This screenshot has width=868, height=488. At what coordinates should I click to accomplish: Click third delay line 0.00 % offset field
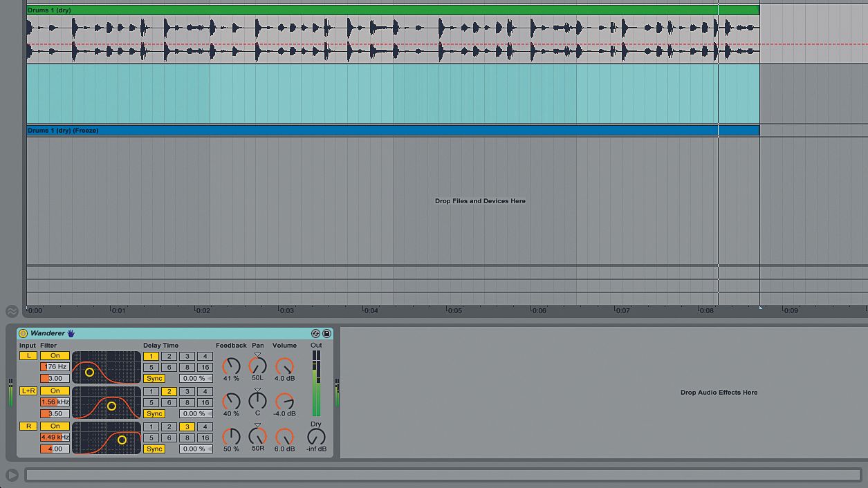coord(196,449)
